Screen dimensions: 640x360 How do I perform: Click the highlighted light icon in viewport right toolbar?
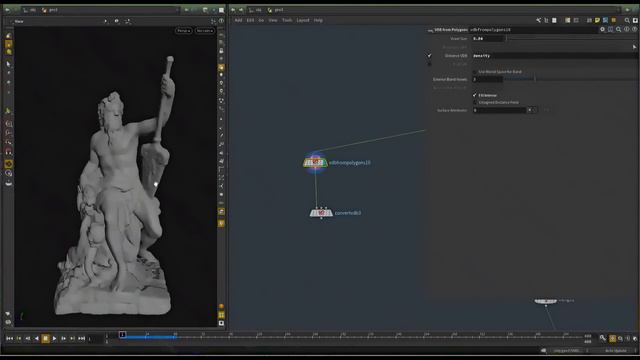tap(221, 67)
